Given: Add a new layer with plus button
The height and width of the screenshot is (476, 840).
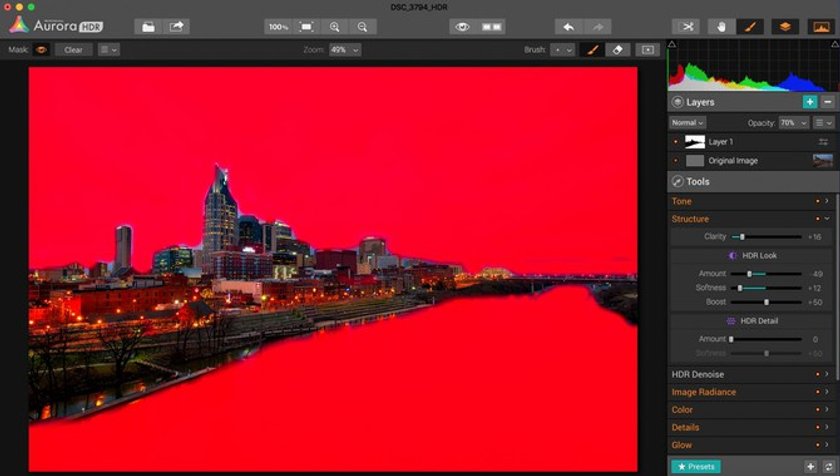Looking at the screenshot, I should pos(809,102).
